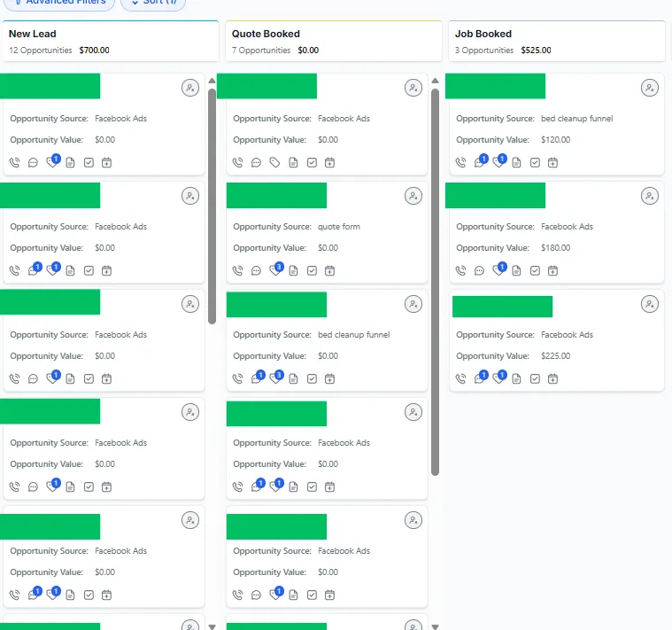
Task: Call contact on the $225.00 opportunity card
Action: click(460, 378)
